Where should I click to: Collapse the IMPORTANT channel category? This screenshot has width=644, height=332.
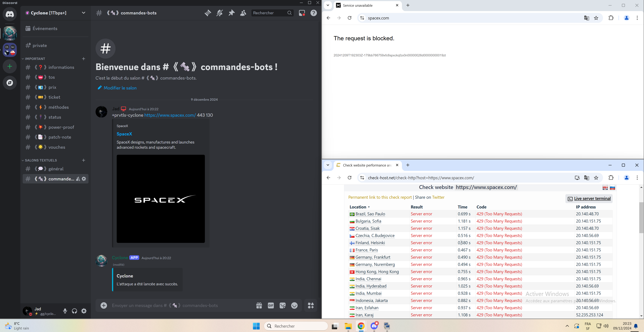[35, 59]
